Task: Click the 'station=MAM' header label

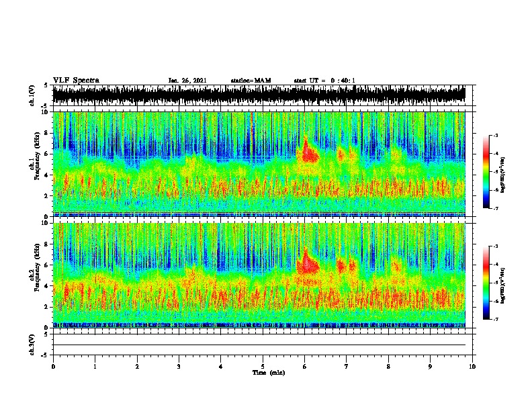Action: pyautogui.click(x=251, y=81)
